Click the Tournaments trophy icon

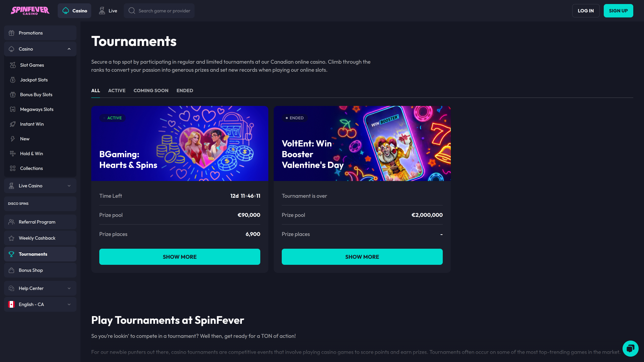12,254
